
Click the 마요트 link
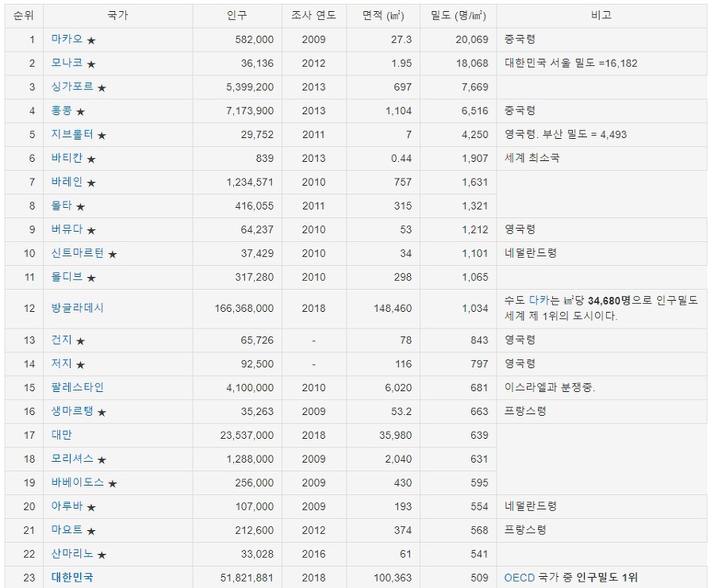point(67,530)
